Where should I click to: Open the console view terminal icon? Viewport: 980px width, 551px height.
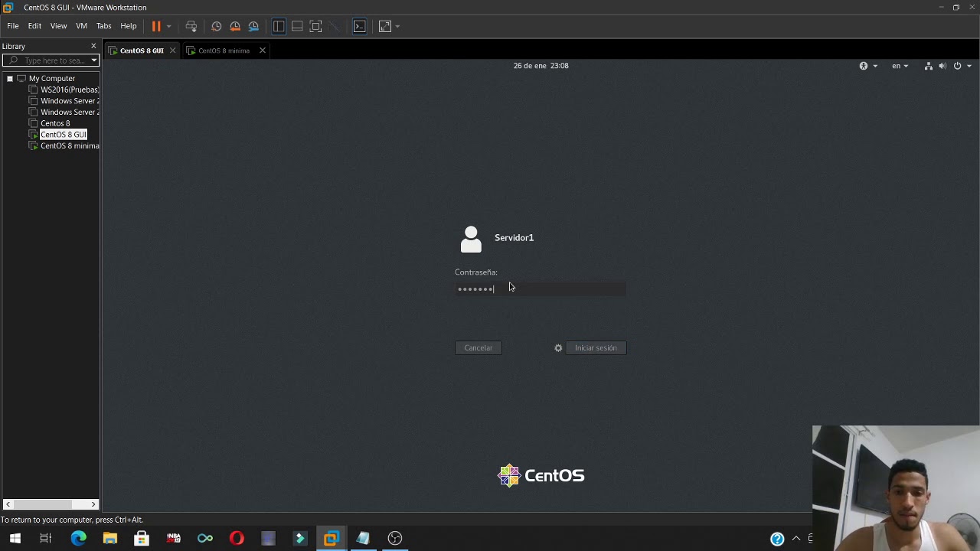tap(359, 26)
